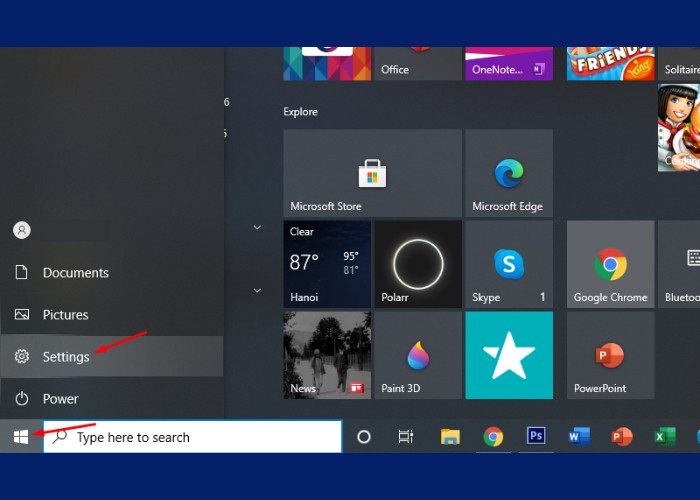Expand the lower chevron in the app list
The image size is (700, 500).
[257, 291]
